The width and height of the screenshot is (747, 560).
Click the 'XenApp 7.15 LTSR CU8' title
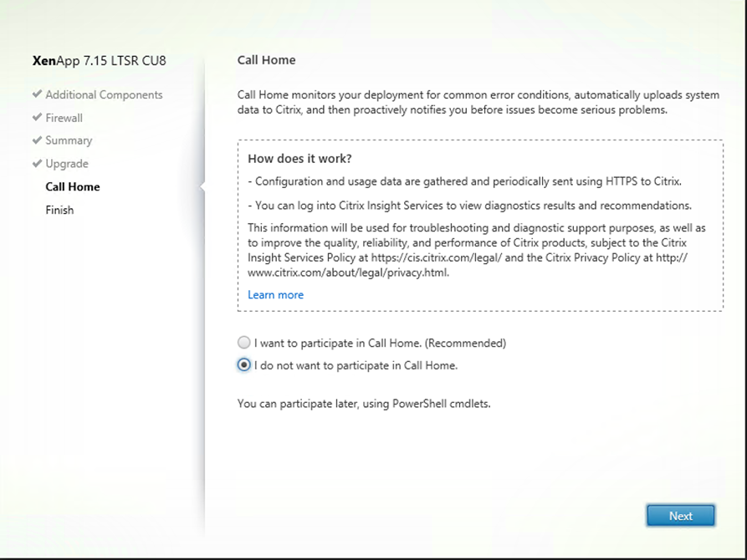(x=99, y=61)
